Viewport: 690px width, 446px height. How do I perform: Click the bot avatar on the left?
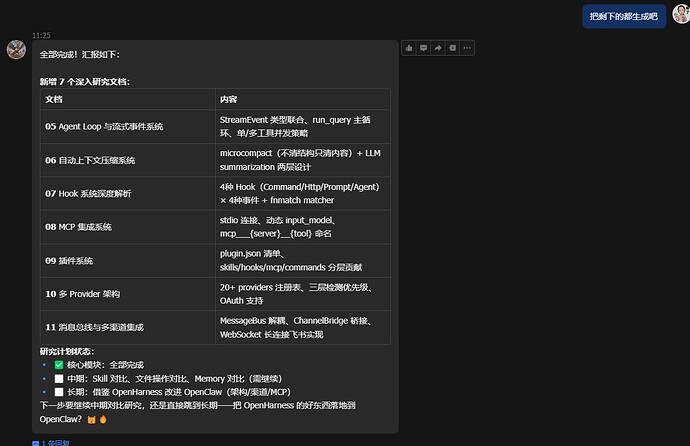[x=16, y=49]
